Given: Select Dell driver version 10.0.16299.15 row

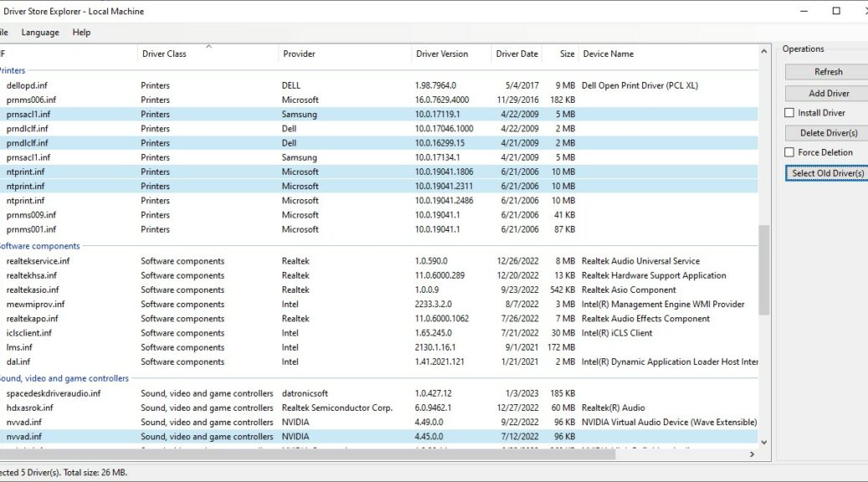Looking at the screenshot, I should 379,143.
